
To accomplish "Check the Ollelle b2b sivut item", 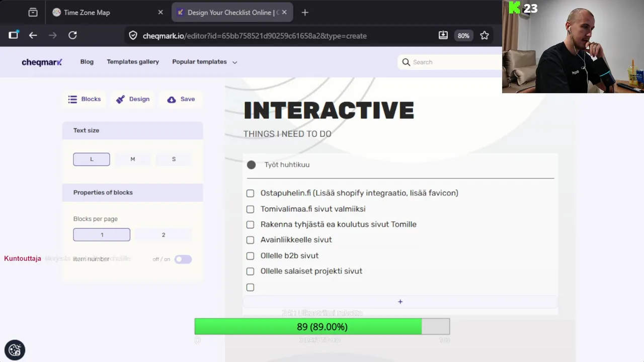I will [250, 256].
